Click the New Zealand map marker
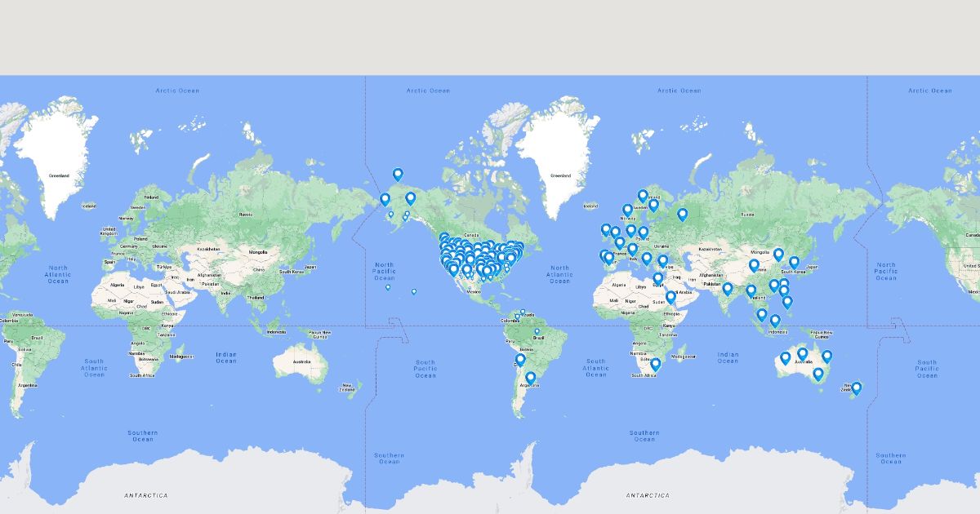Image resolution: width=980 pixels, height=514 pixels. pos(856,388)
